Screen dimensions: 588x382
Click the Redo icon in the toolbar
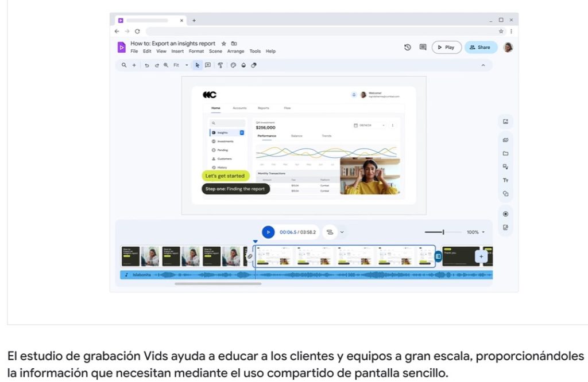[157, 65]
